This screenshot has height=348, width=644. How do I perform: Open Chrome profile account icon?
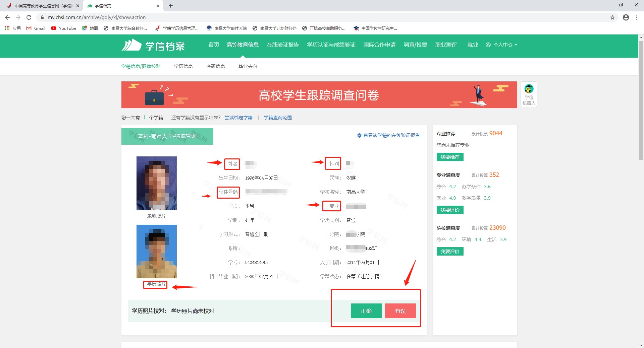[626, 17]
